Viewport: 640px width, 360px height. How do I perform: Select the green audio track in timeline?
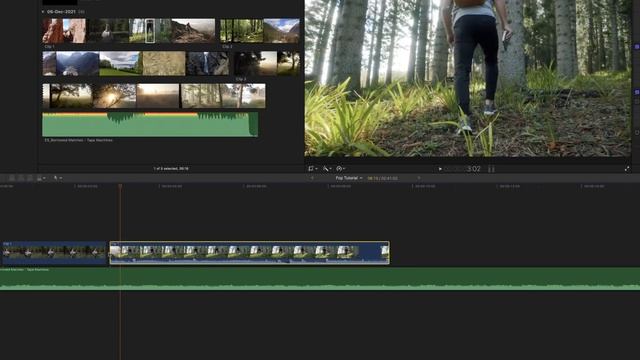coord(320,279)
